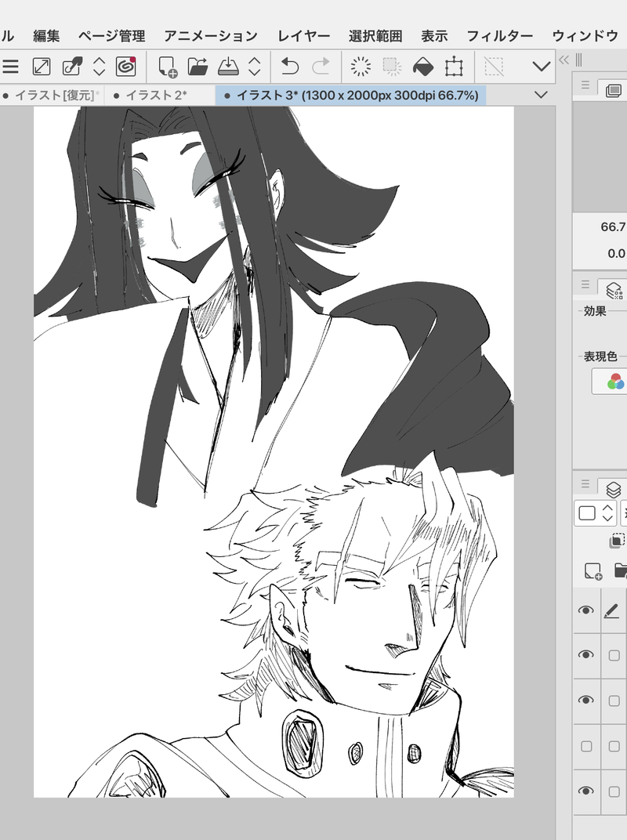627x840 pixels.
Task: Show the hidden fourth layer
Action: point(586,746)
